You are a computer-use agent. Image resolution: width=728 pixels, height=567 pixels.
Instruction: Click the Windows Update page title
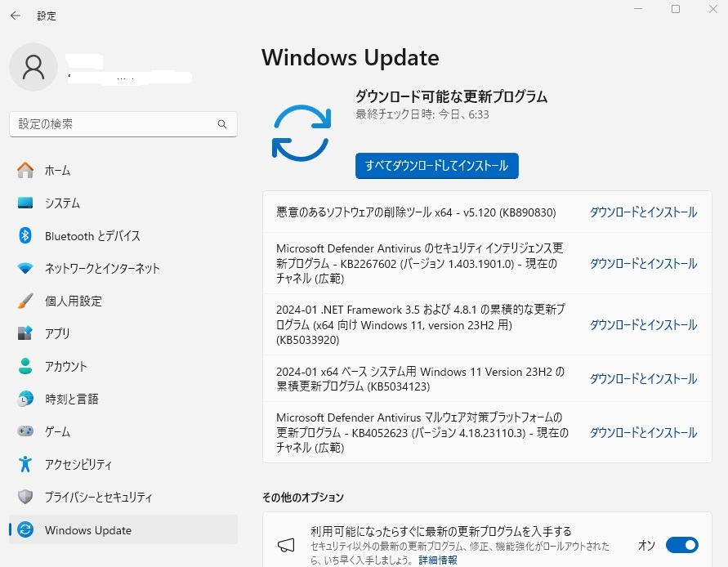(350, 57)
